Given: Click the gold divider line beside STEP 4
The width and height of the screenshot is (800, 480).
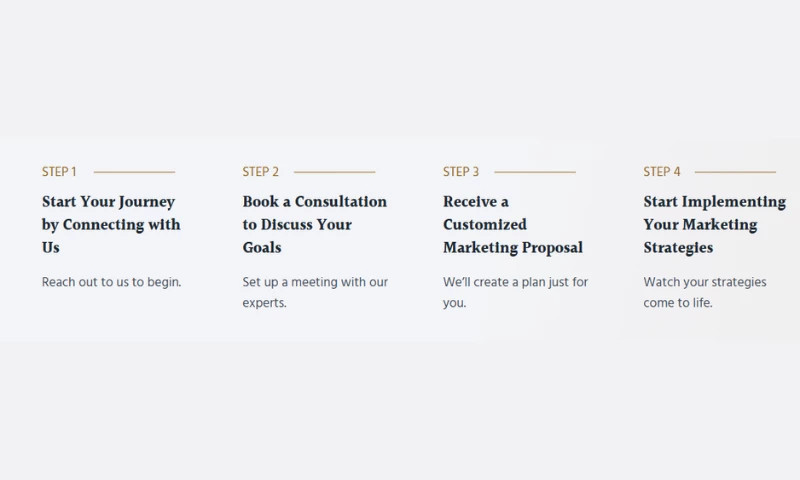Looking at the screenshot, I should point(735,172).
